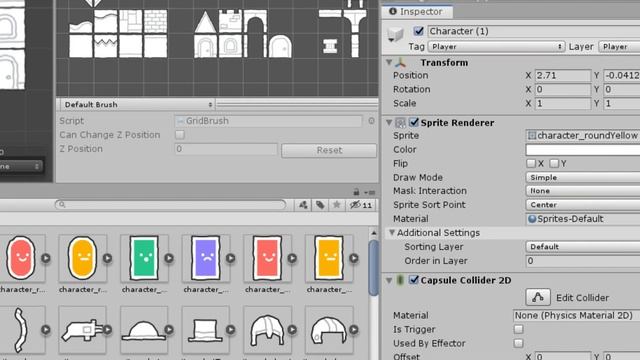This screenshot has width=640, height=360.
Task: Expand the green square character sprite arrow
Action: point(169,258)
